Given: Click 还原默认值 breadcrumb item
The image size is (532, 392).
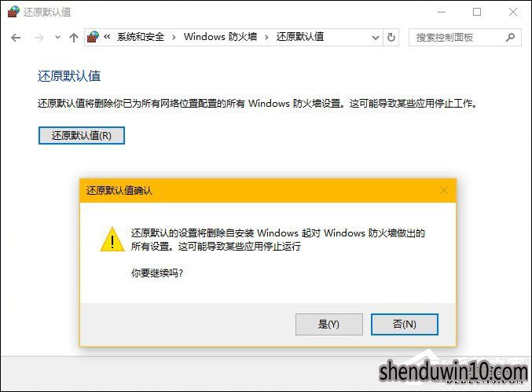Looking at the screenshot, I should (300, 37).
